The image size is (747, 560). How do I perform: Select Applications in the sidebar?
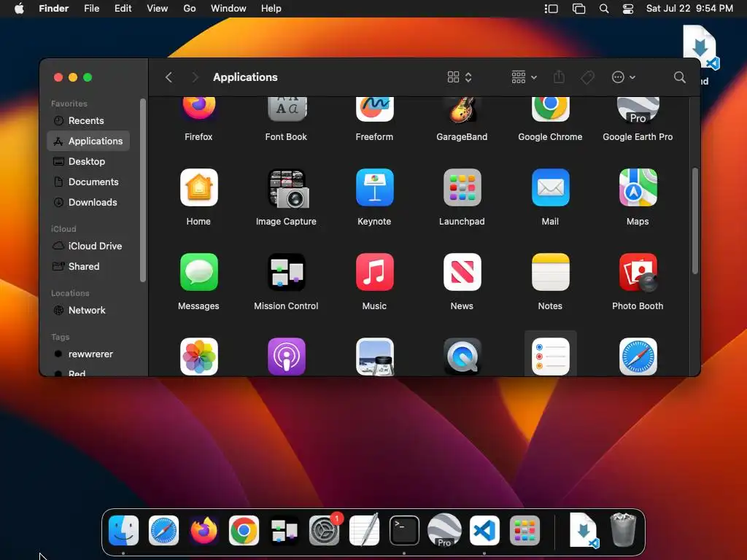(x=88, y=141)
